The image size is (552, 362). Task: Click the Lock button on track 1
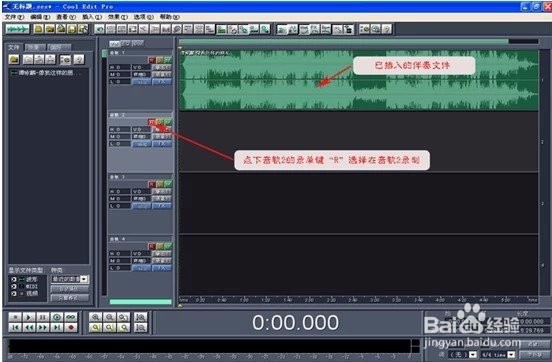pyautogui.click(x=141, y=82)
